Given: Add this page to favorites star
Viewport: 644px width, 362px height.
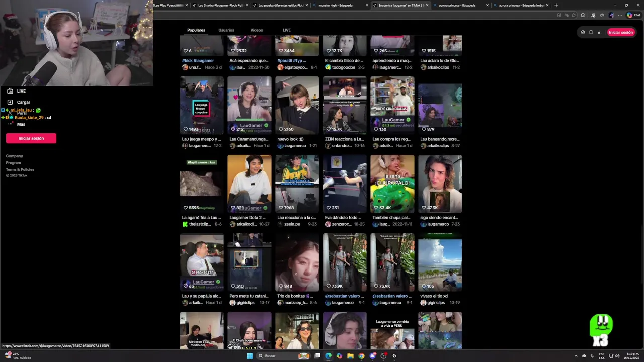Looking at the screenshot, I should tap(574, 15).
